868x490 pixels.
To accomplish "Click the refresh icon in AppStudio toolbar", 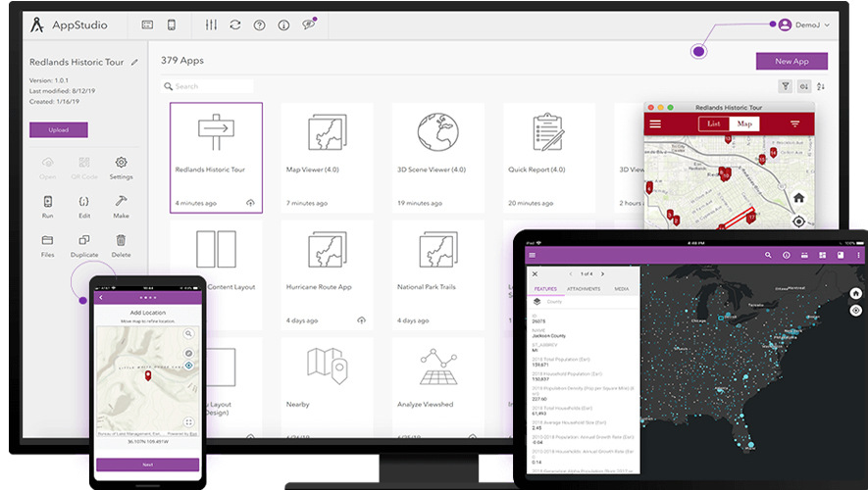I will (235, 24).
